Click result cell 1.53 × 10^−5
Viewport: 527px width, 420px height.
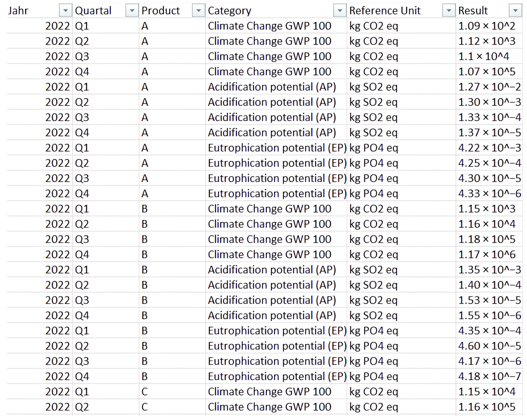coord(489,300)
